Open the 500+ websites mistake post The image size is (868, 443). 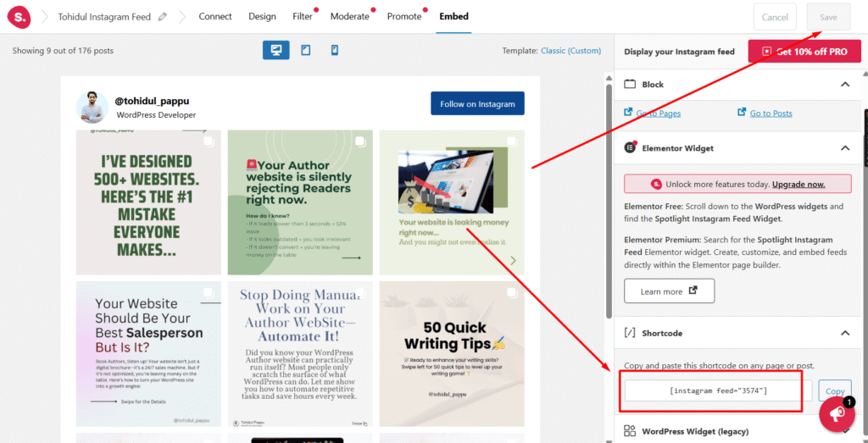tap(148, 202)
